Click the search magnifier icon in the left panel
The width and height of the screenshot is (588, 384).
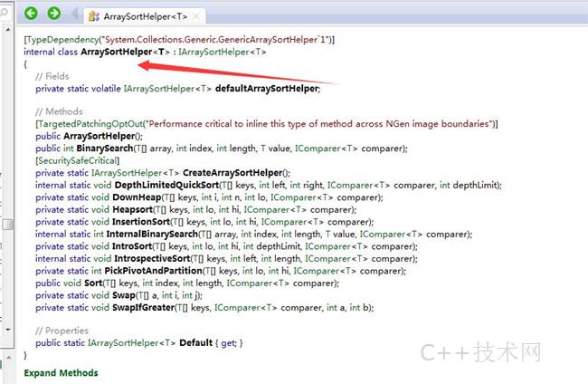point(4,13)
